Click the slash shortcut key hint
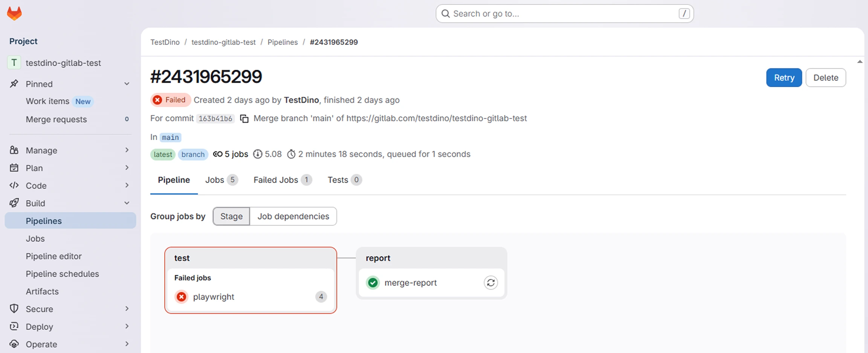The image size is (868, 353). pyautogui.click(x=684, y=14)
